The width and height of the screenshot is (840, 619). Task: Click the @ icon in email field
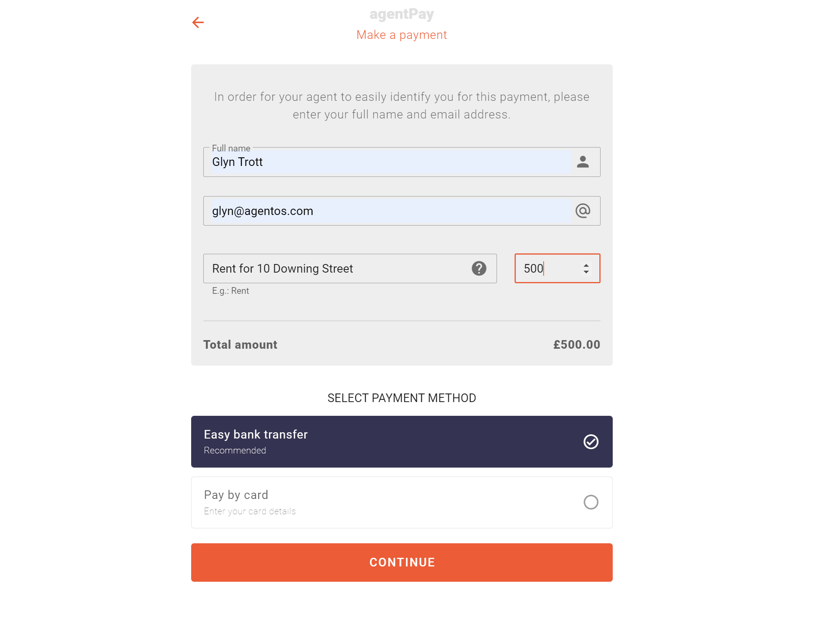583,211
